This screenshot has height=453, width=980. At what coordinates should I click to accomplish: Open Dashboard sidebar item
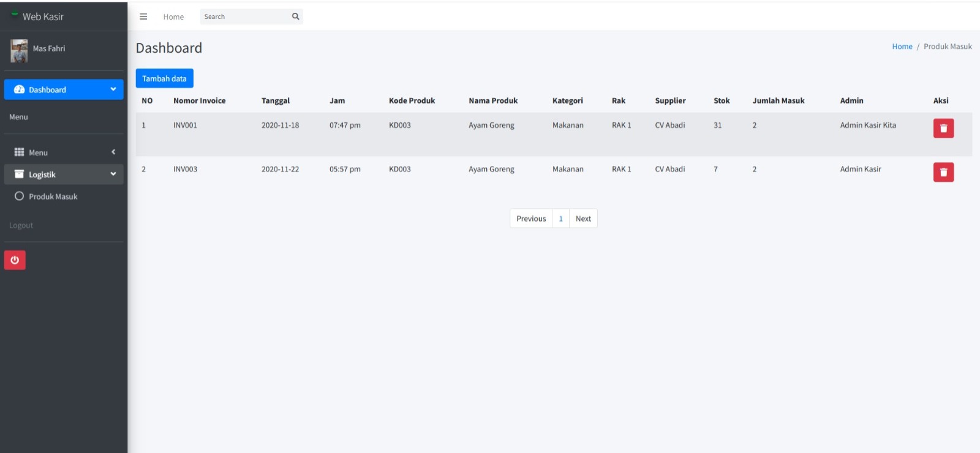click(x=64, y=89)
